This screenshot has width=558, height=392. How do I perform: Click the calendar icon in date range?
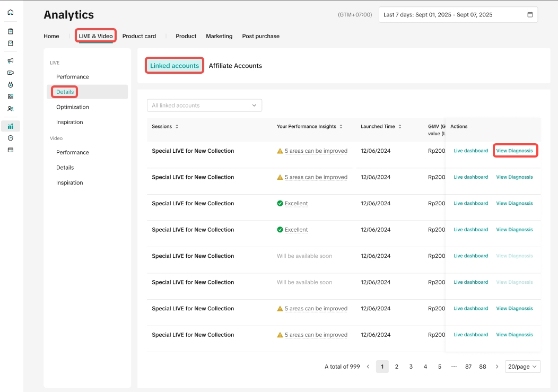pos(529,15)
